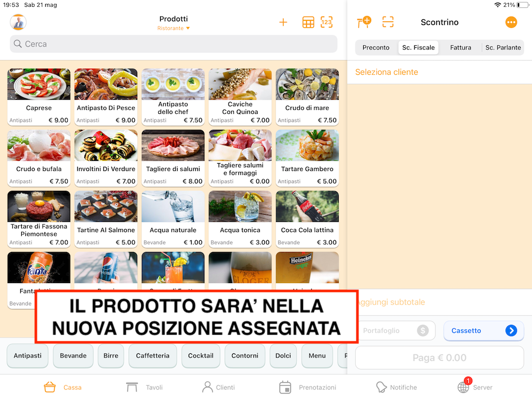
Task: Open the Server globe icon
Action: tap(463, 387)
